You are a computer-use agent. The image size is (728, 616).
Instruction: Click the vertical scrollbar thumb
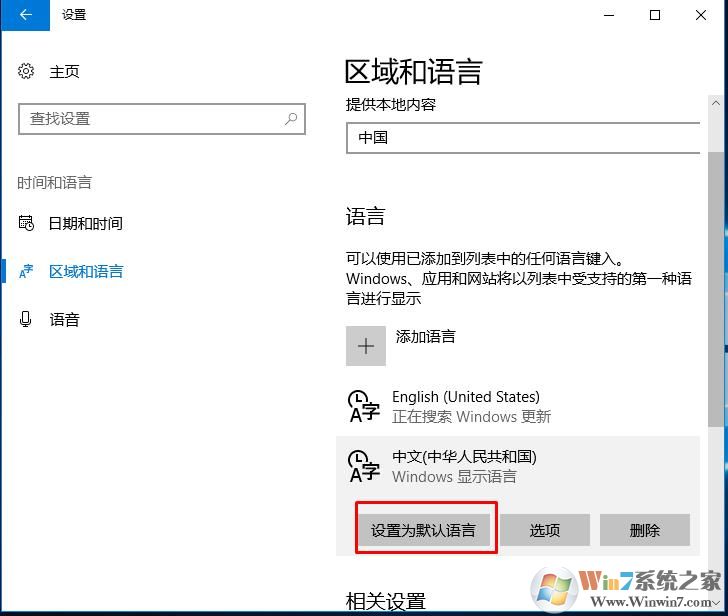coord(716,289)
